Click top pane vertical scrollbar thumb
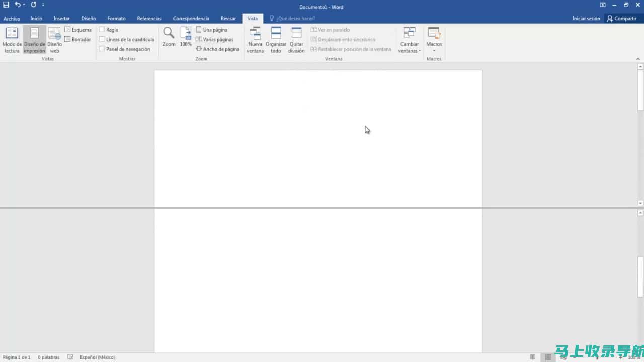Viewport: 644px width, 362px height. click(640, 90)
